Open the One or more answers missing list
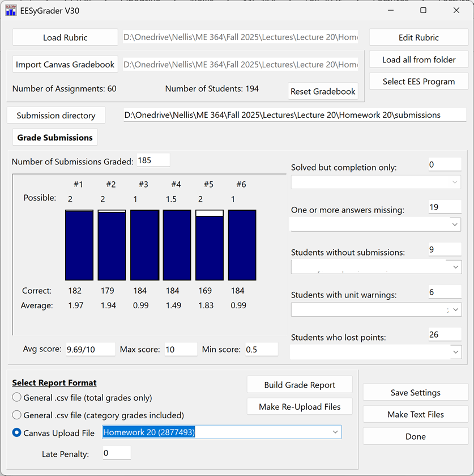474x476 pixels. (x=455, y=224)
